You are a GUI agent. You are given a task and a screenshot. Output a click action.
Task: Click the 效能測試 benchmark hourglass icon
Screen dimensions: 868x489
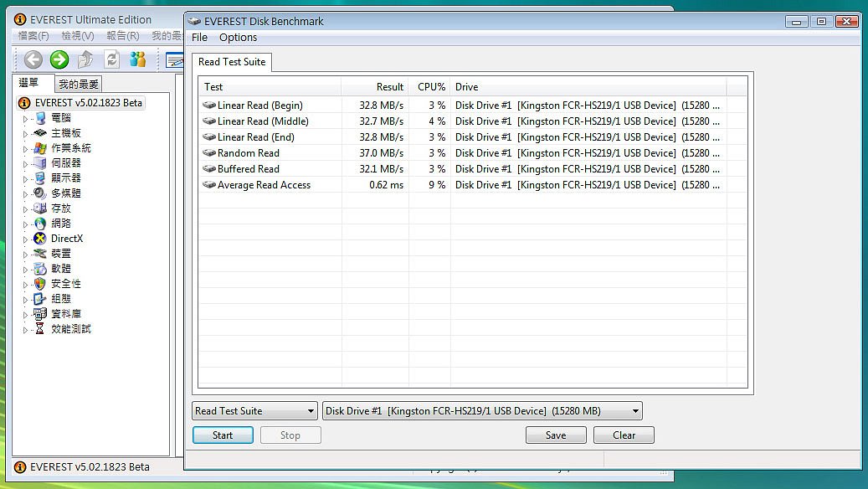pos(40,329)
